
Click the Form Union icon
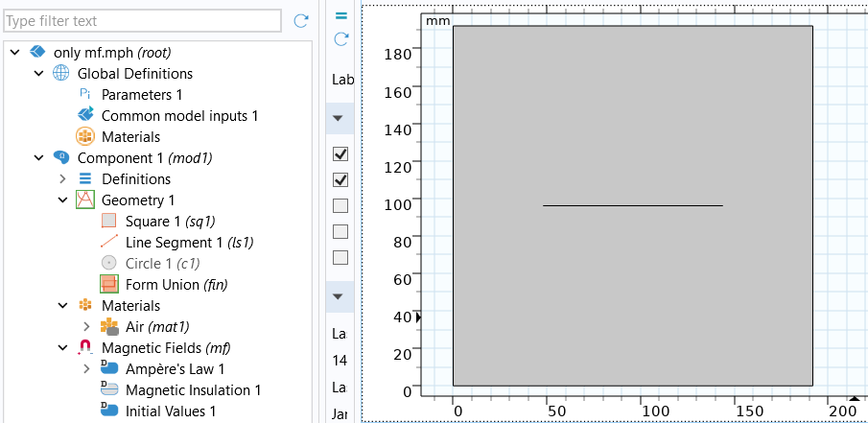pos(109,285)
